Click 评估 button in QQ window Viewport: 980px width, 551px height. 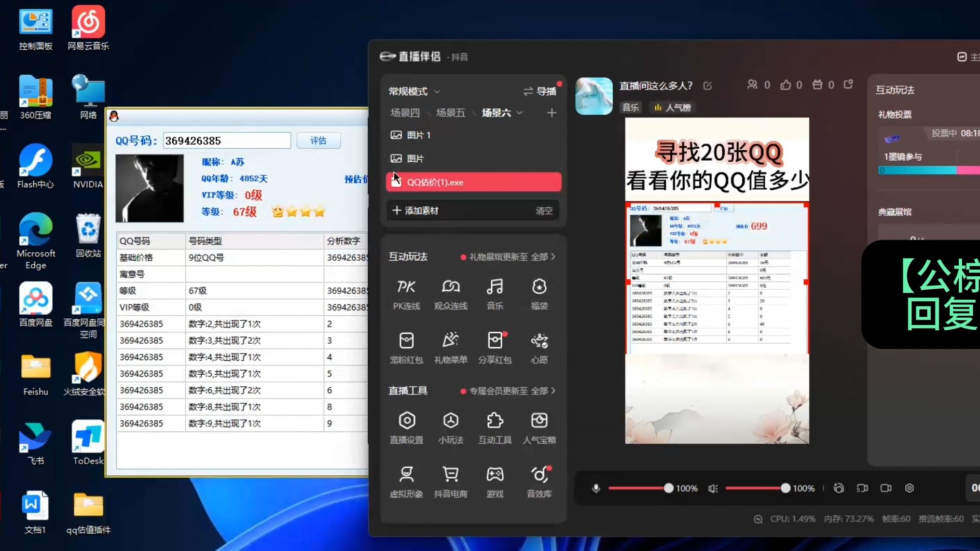(319, 140)
